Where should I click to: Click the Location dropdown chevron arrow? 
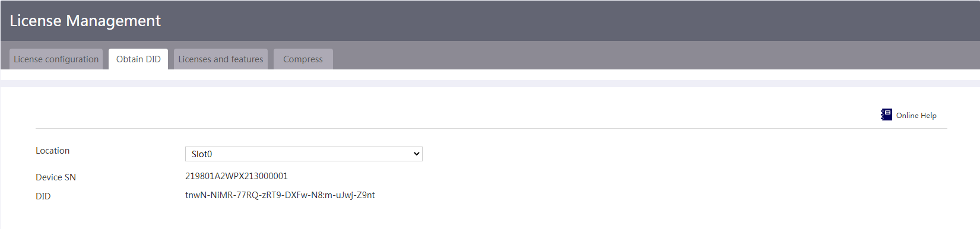(416, 154)
